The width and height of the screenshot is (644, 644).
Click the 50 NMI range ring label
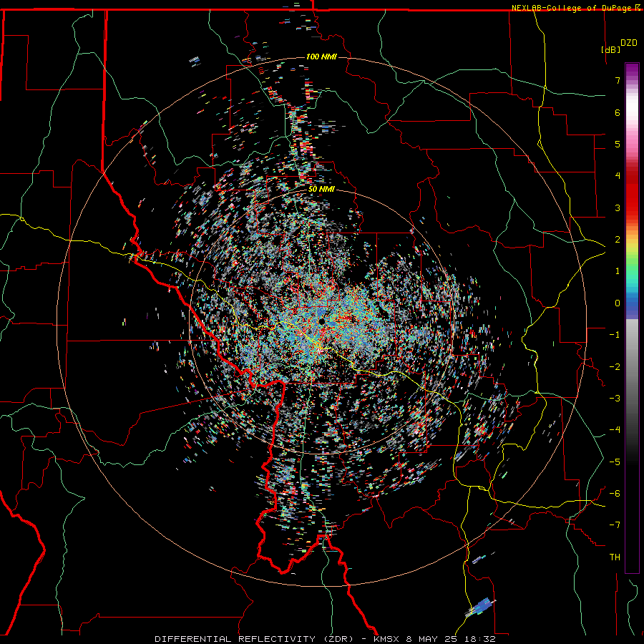point(321,190)
